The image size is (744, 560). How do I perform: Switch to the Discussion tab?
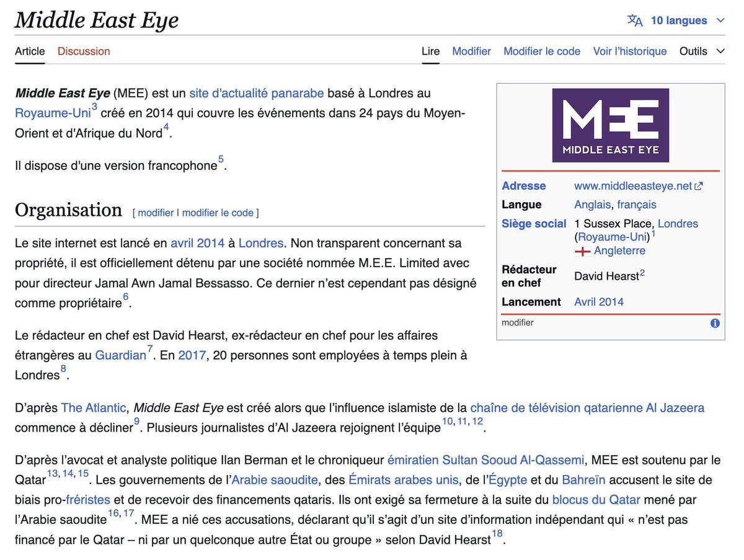click(84, 51)
